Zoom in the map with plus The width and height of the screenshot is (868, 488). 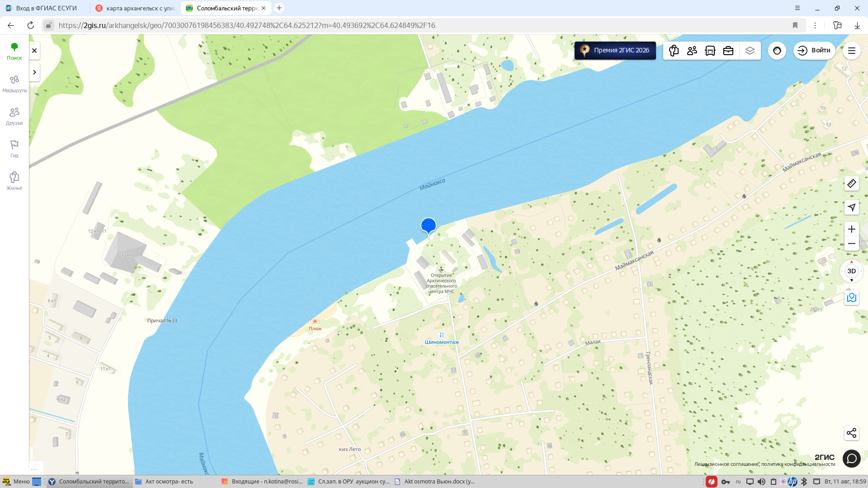[852, 229]
